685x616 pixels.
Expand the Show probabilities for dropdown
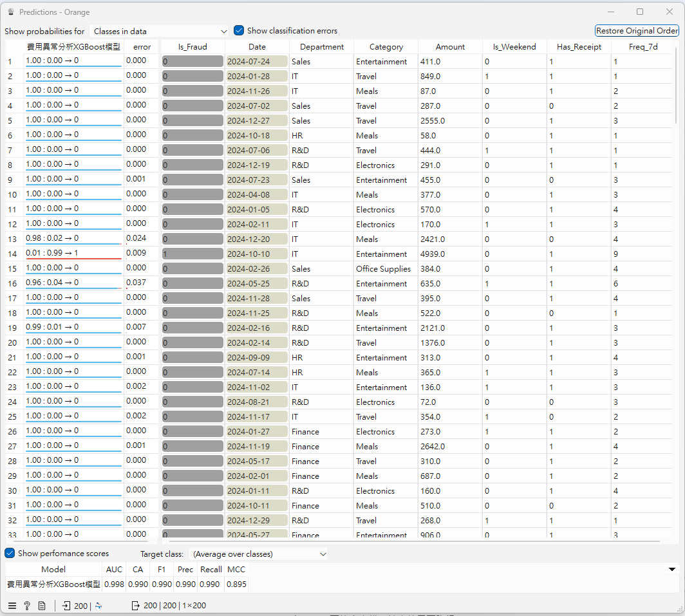pos(160,31)
